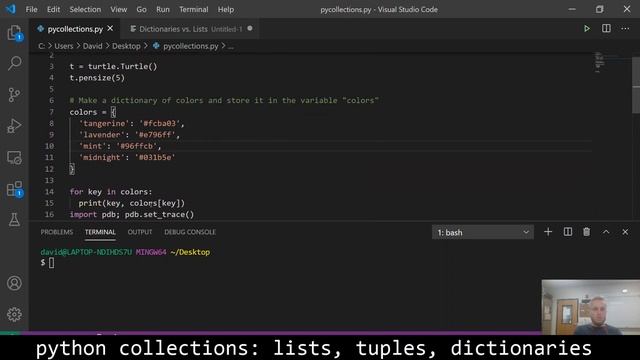Open the Edit menu
The width and height of the screenshot is (640, 360).
click(53, 9)
